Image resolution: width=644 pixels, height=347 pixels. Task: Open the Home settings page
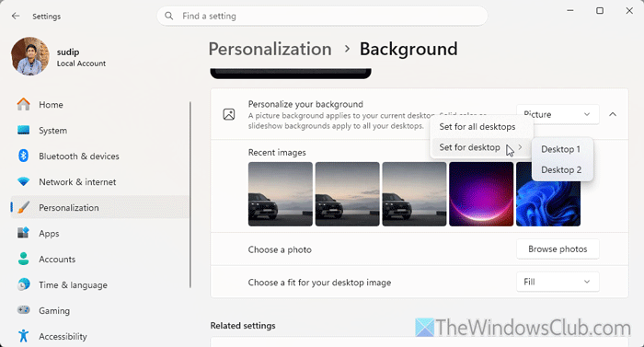point(99,104)
